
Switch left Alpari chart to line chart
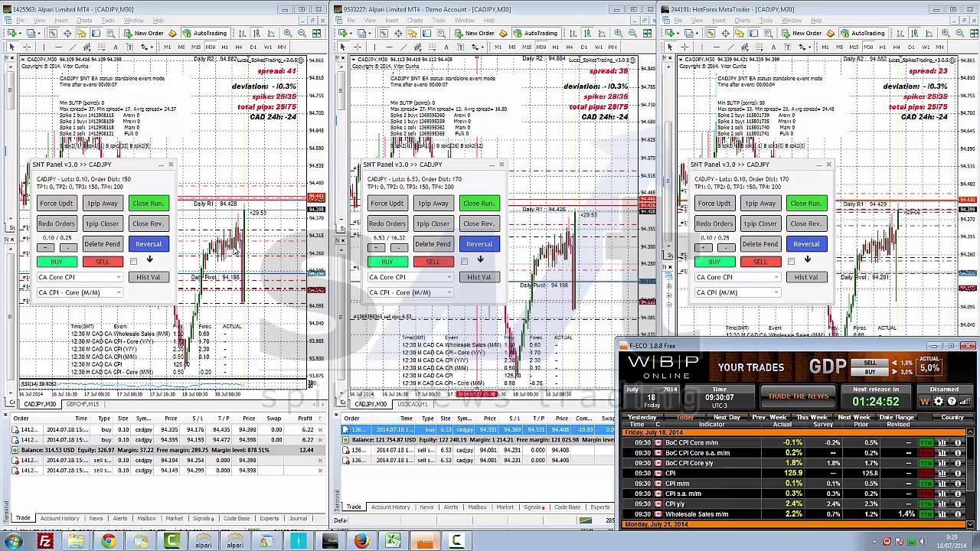click(x=270, y=33)
